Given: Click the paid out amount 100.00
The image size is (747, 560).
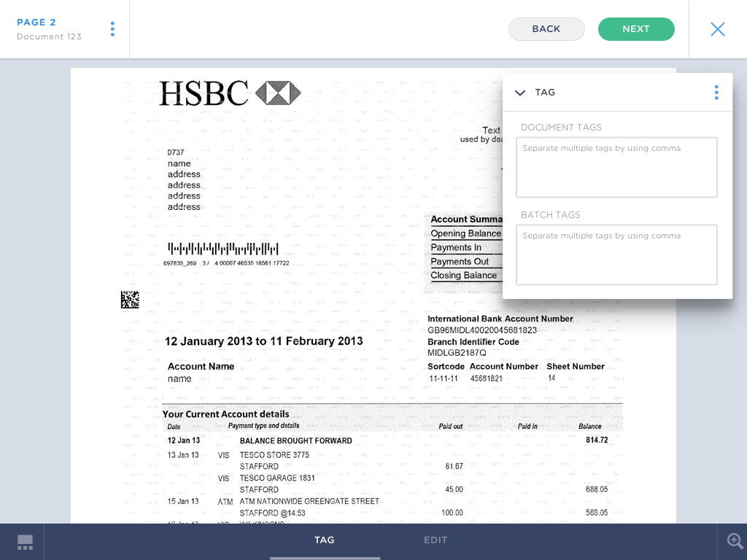Looking at the screenshot, I should [x=452, y=513].
